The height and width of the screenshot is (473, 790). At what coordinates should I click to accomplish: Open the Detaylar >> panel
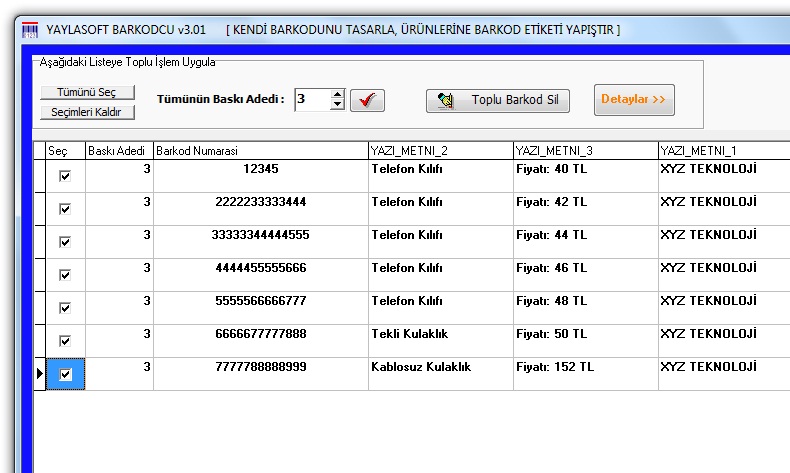[x=634, y=100]
